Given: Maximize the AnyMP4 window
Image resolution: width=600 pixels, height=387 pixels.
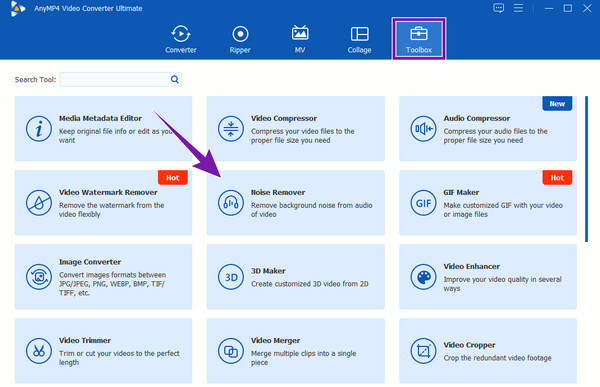Looking at the screenshot, I should (567, 8).
